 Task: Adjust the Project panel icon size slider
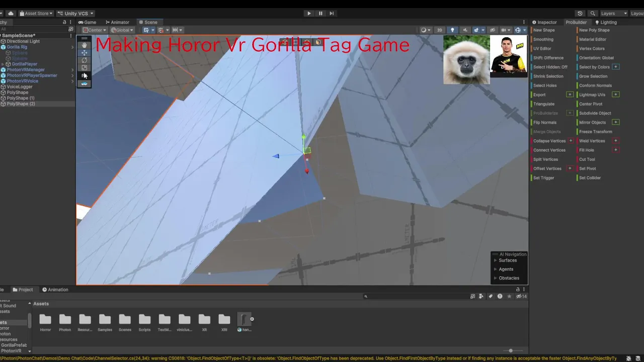coord(511,351)
